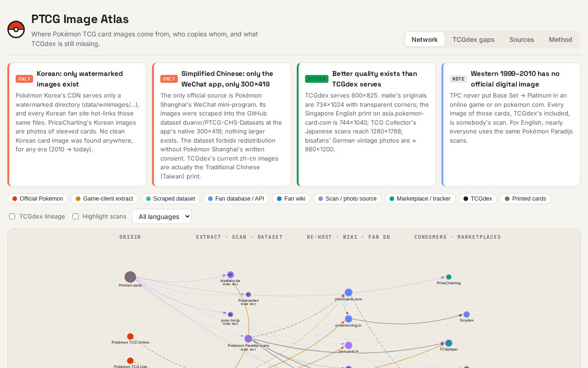Tick the Highlight scans checkbox

coord(76,216)
